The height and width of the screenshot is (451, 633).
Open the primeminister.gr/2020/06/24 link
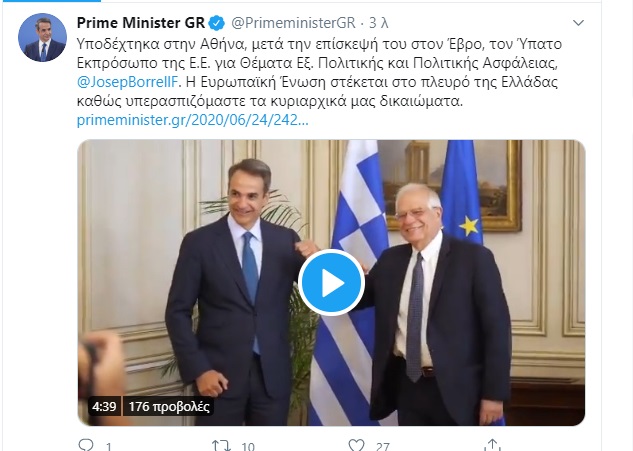coord(193,120)
